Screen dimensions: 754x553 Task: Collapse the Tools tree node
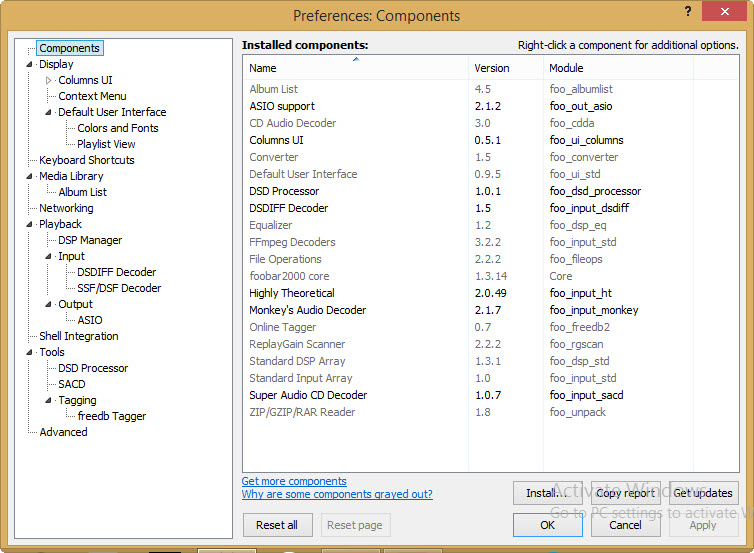coord(29,352)
